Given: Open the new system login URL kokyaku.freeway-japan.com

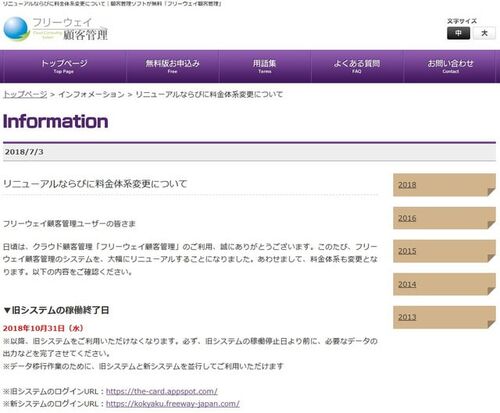Looking at the screenshot, I should click(x=173, y=404).
